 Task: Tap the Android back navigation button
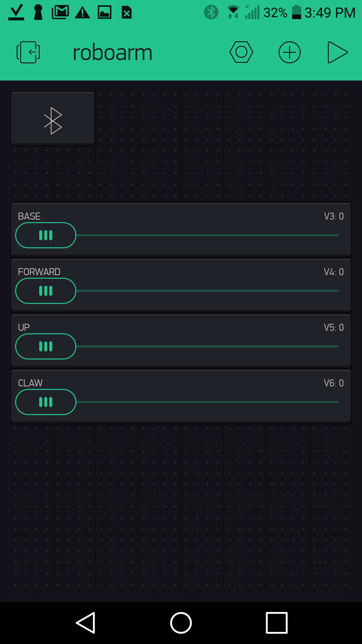pyautogui.click(x=86, y=623)
